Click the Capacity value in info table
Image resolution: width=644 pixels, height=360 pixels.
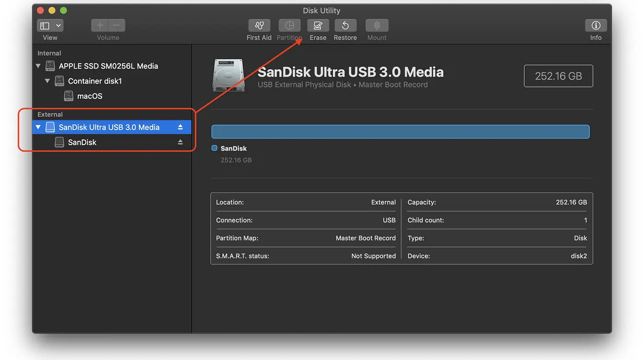571,202
